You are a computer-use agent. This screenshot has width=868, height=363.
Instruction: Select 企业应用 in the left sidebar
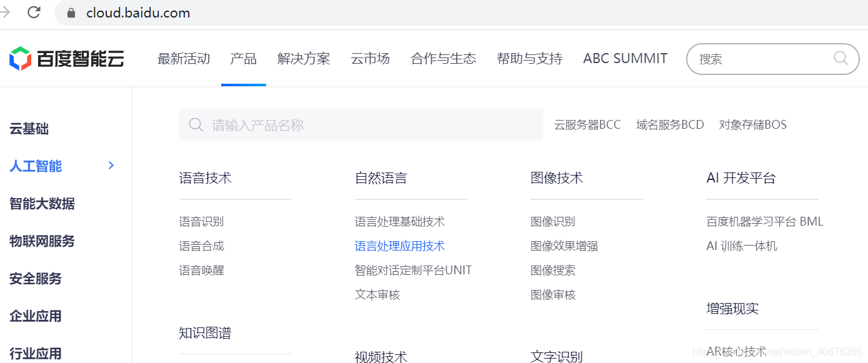[x=36, y=316]
